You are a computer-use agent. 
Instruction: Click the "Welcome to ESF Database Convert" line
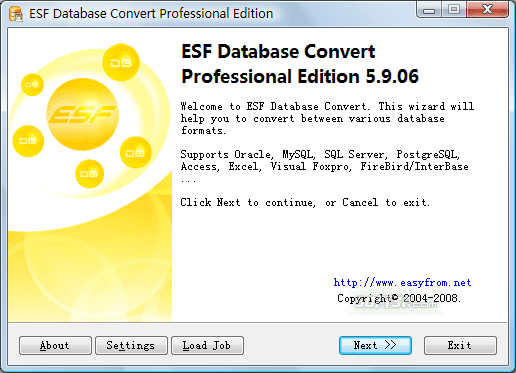[327, 106]
